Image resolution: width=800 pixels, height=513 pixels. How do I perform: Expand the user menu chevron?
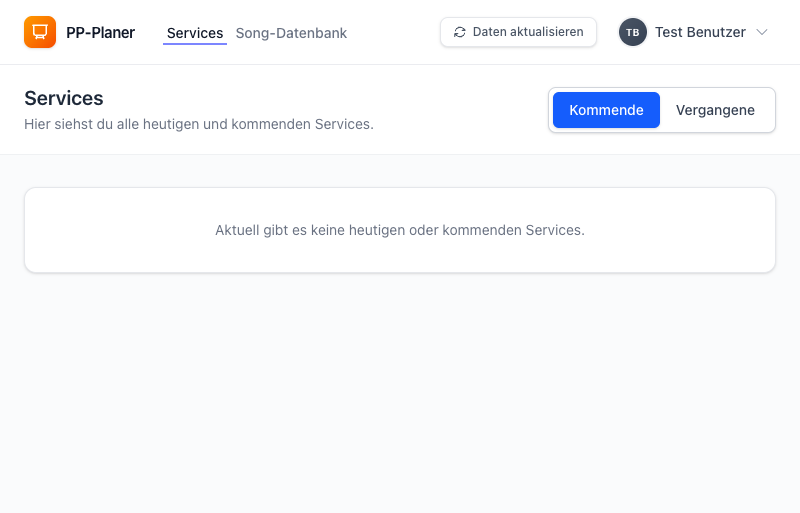[762, 32]
